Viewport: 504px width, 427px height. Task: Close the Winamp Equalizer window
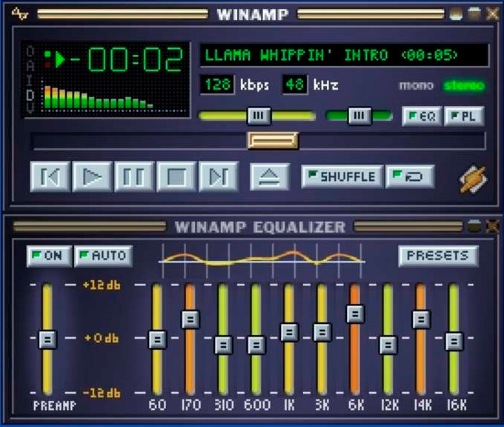tap(492, 226)
